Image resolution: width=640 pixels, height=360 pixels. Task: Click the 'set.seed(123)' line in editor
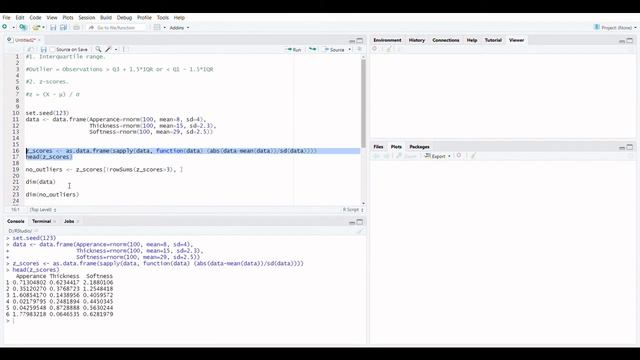[x=47, y=113]
